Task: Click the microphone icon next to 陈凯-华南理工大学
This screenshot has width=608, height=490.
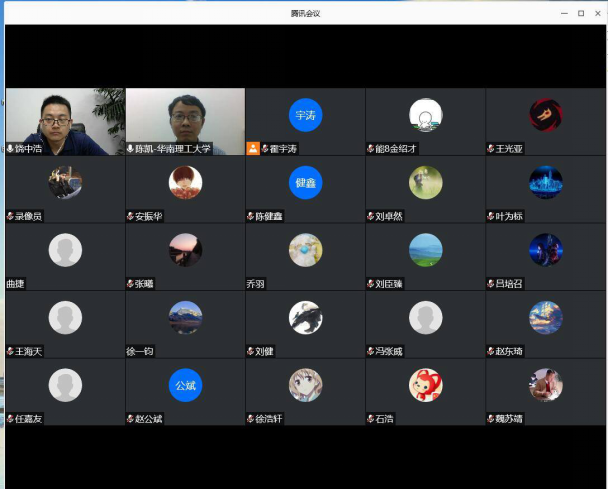Action: [130, 148]
